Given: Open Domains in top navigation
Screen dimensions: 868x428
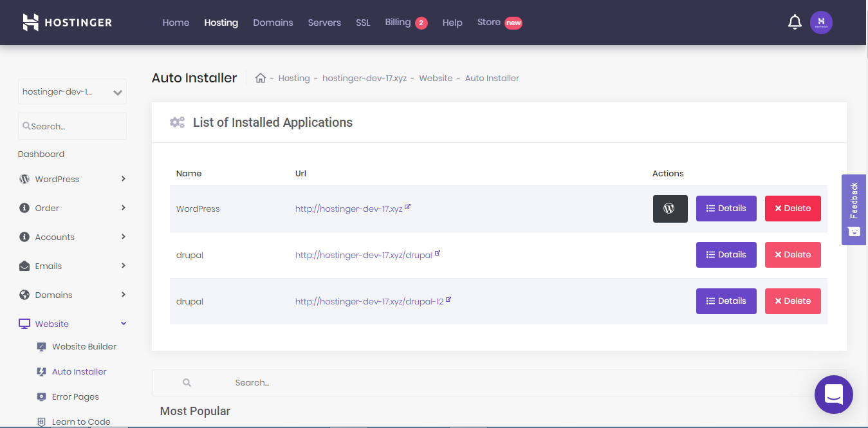Looking at the screenshot, I should tap(273, 23).
